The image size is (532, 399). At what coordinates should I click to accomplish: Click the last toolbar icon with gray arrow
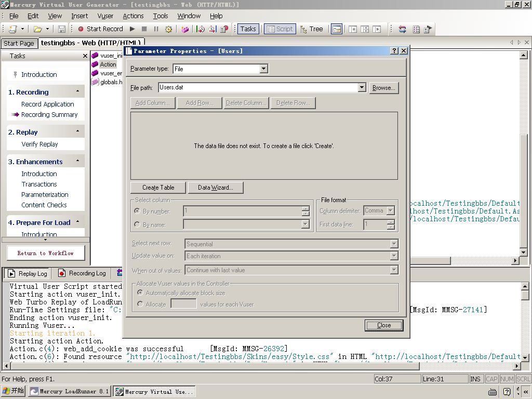click(428, 29)
